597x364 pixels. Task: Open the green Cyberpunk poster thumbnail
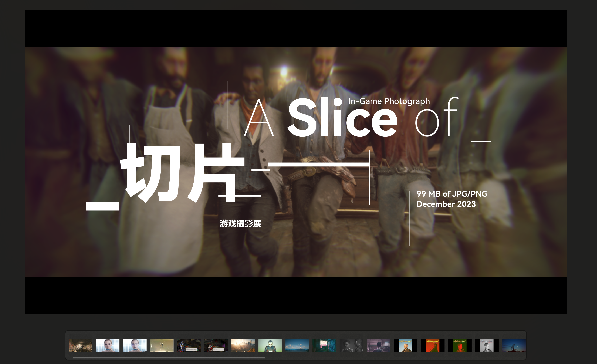(460, 345)
